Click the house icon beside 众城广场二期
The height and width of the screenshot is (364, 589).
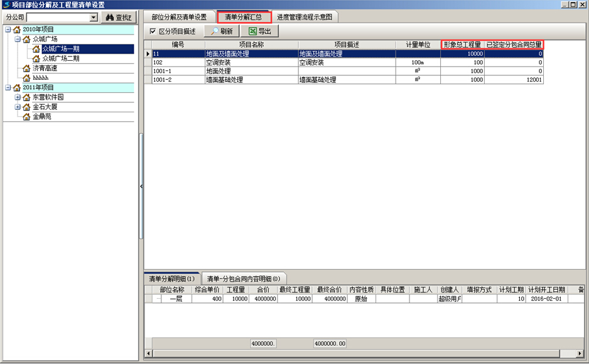36,58
